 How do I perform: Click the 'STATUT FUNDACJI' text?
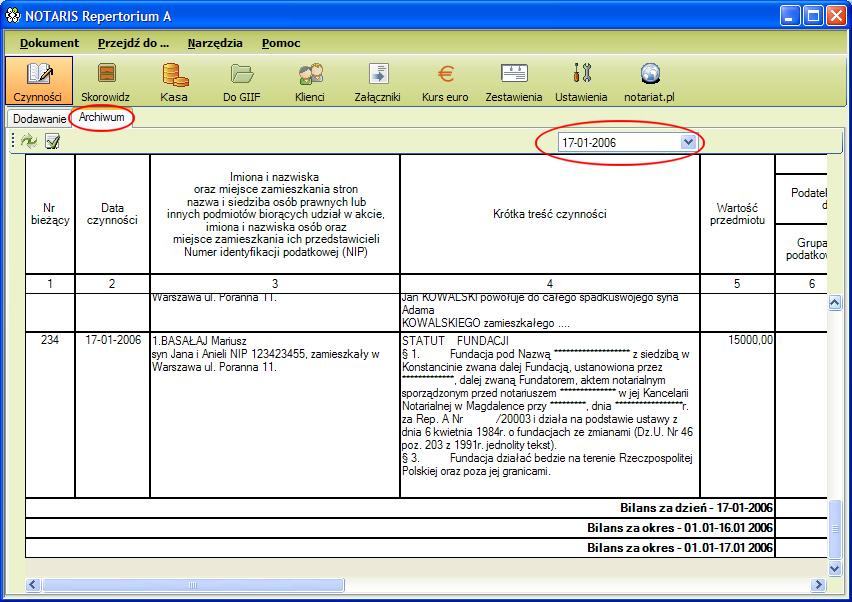pyautogui.click(x=455, y=341)
